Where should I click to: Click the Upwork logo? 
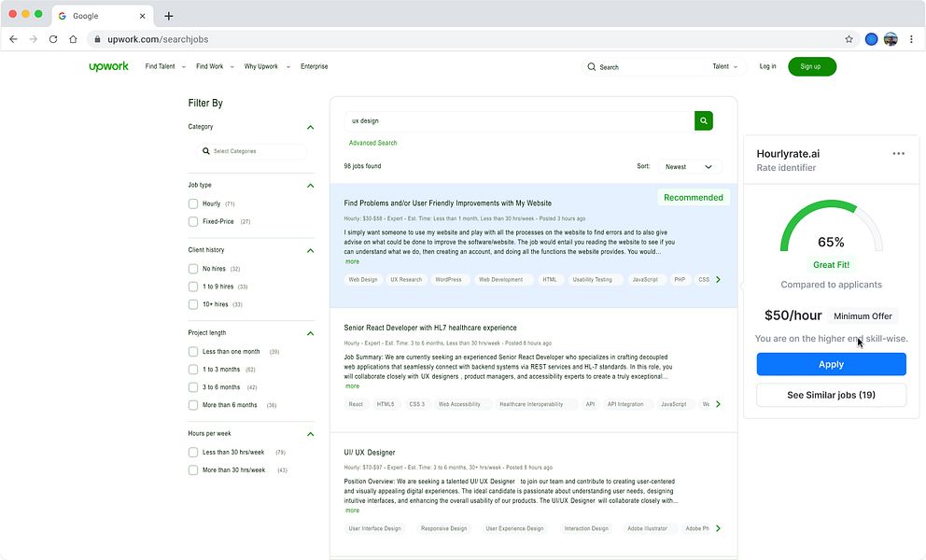108,66
